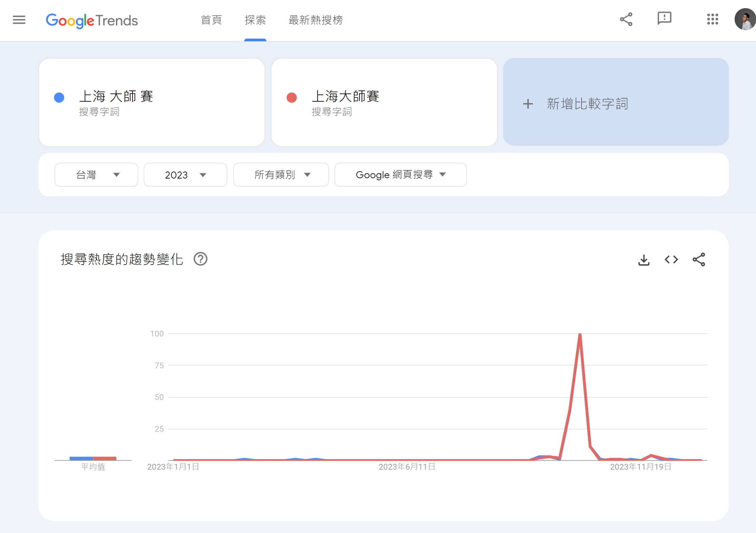Click the account profile avatar
The width and height of the screenshot is (756, 533).
[745, 19]
